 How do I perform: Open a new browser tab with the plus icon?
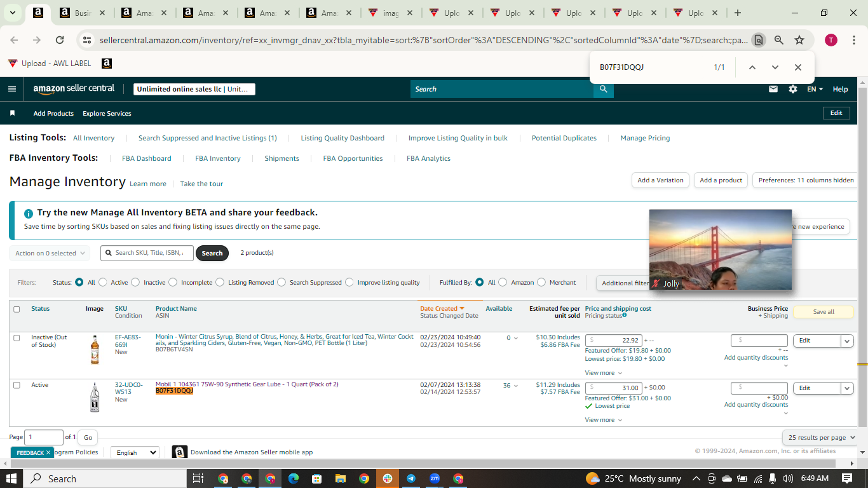click(737, 13)
